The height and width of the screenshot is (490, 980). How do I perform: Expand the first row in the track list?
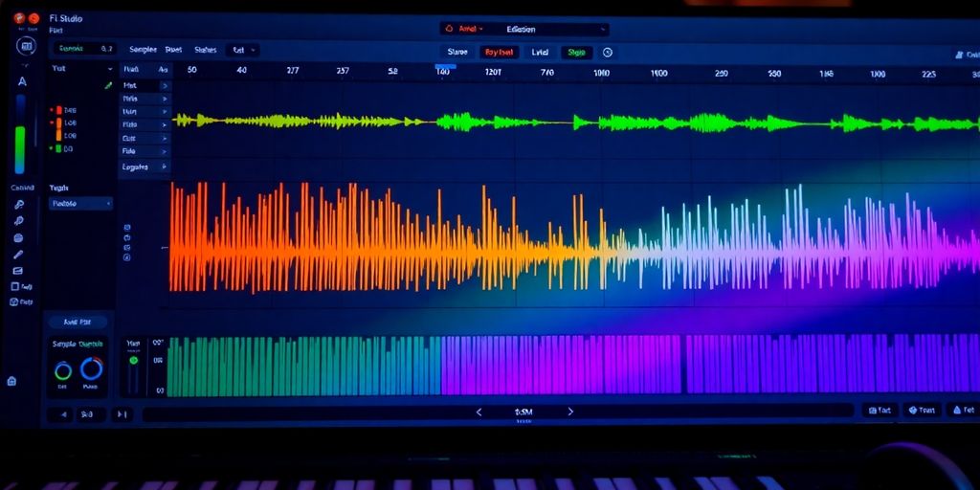click(165, 85)
